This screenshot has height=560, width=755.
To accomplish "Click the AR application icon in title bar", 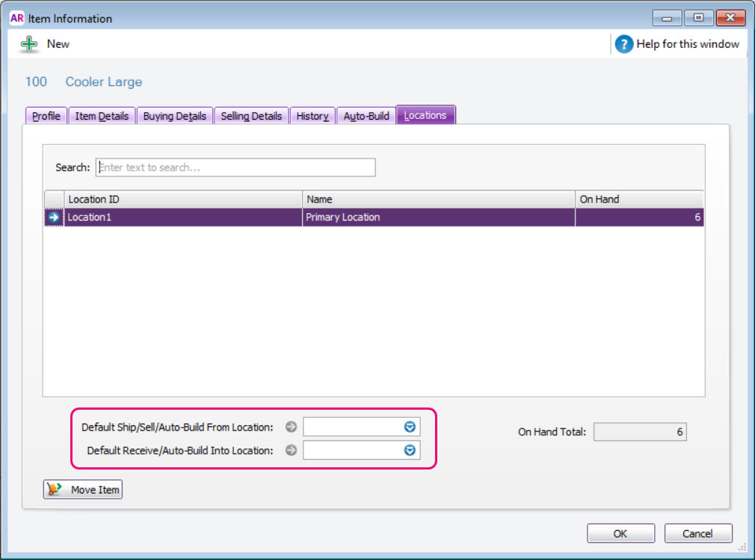I will tap(16, 18).
